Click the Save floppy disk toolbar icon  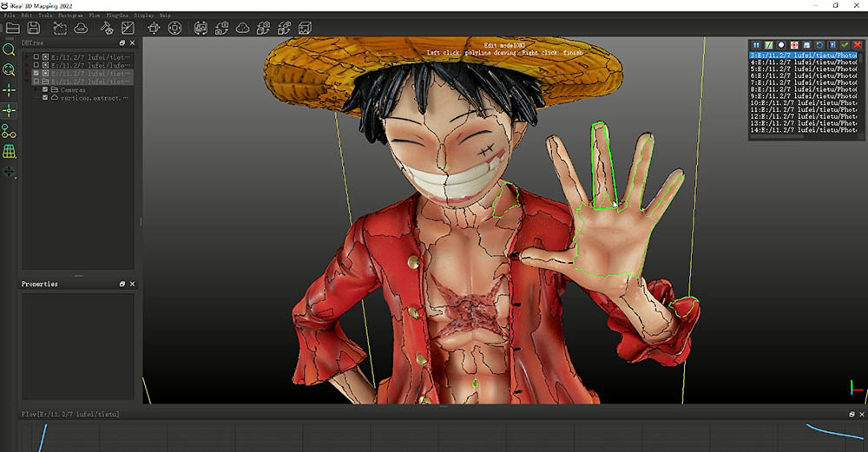33,29
